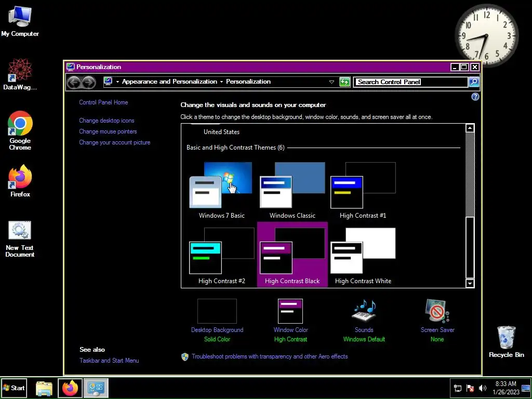Click Change mouse pointers link
This screenshot has width=532, height=399.
tap(108, 131)
